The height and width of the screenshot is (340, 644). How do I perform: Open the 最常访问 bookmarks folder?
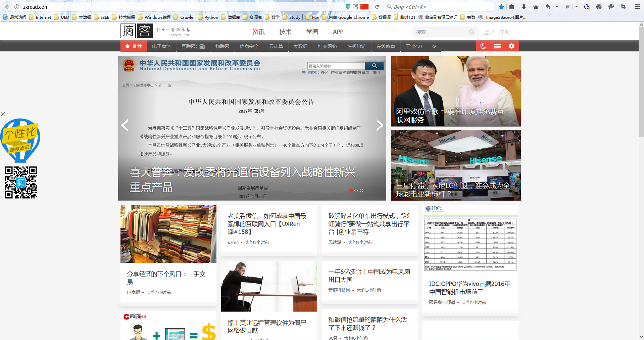[15, 17]
